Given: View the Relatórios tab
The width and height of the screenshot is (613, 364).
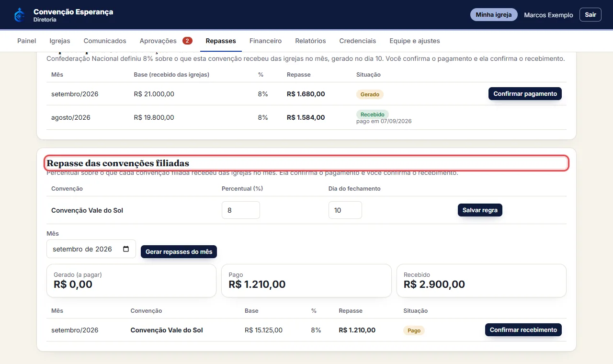Looking at the screenshot, I should click(x=310, y=41).
